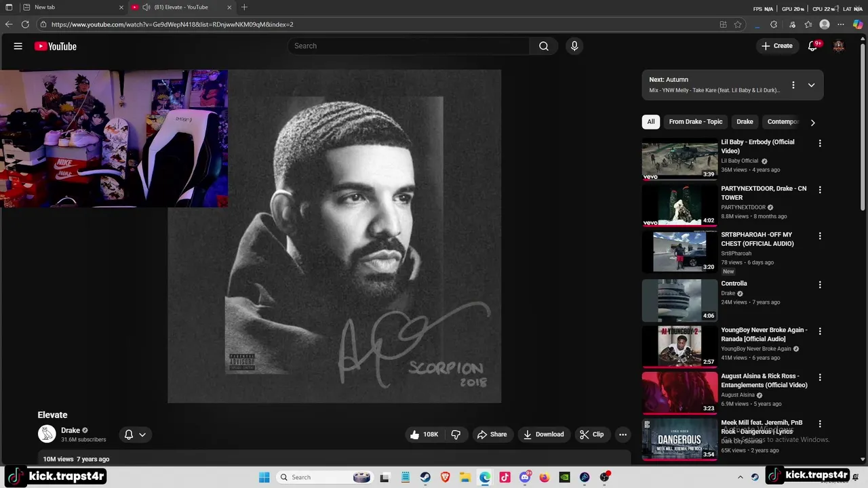This screenshot has height=488, width=868.
Task: Open a new browser tab with plus
Action: [244, 7]
